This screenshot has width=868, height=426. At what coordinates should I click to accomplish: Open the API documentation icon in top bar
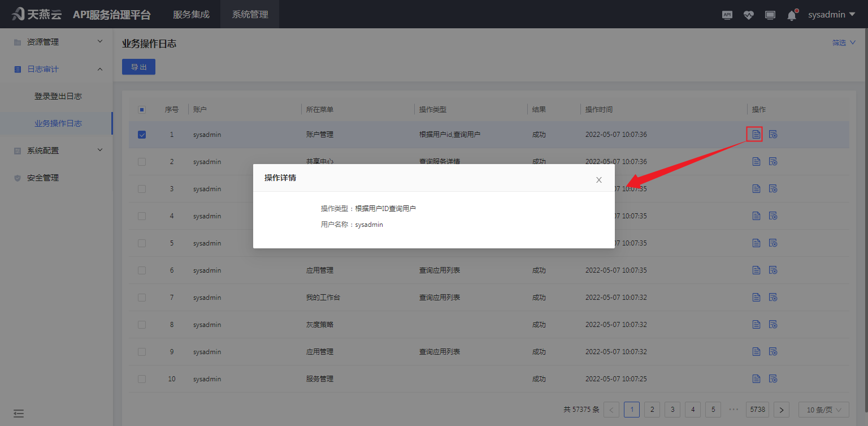(727, 15)
